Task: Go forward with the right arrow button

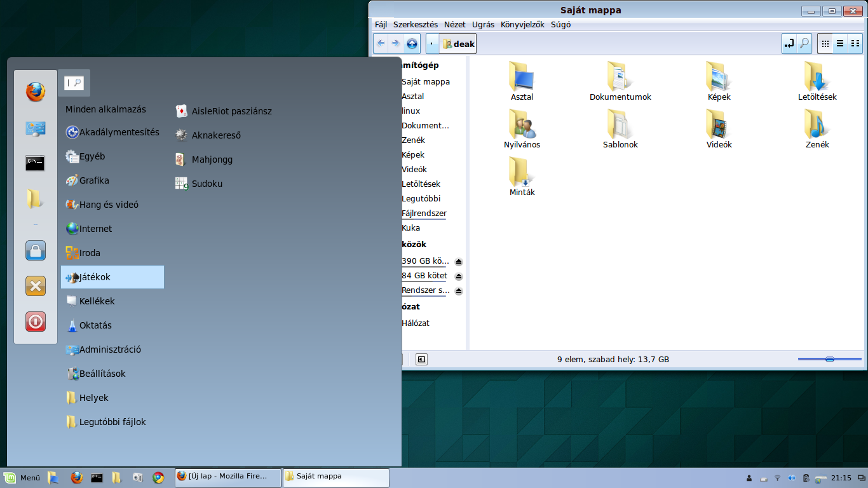Action: [395, 43]
